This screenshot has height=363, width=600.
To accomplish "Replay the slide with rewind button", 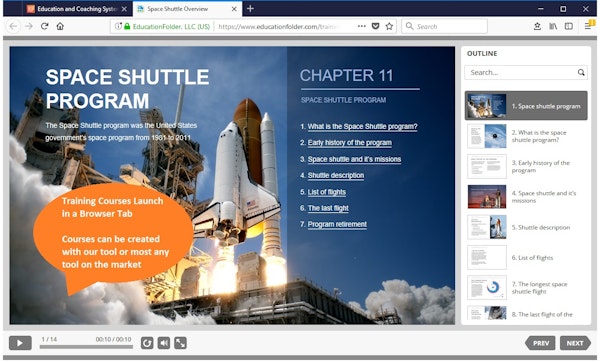I will pos(147,343).
